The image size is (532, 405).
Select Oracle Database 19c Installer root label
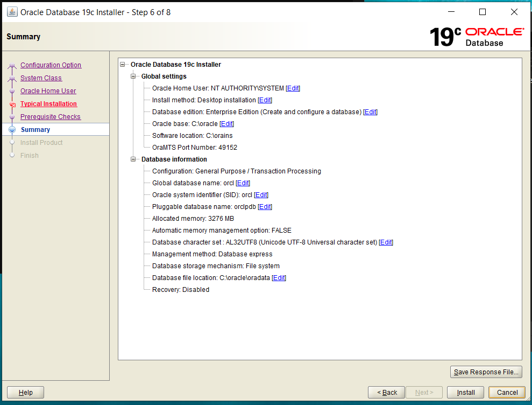(176, 65)
